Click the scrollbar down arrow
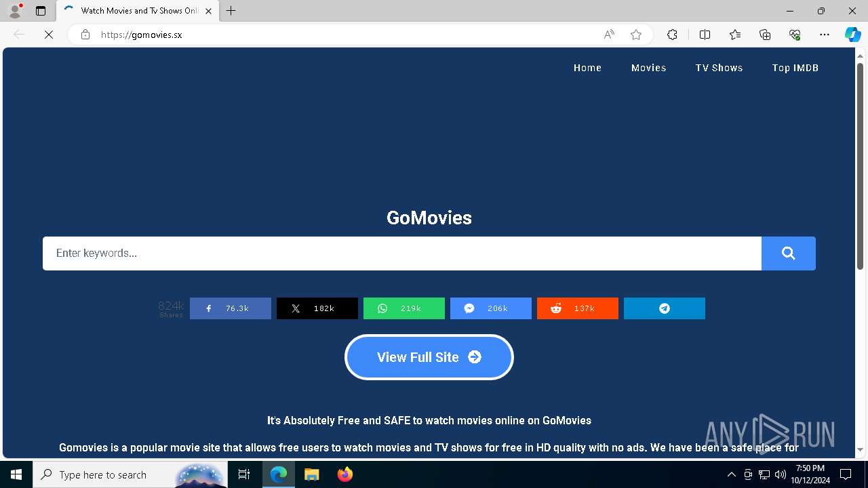This screenshot has height=488, width=868. coord(861,449)
